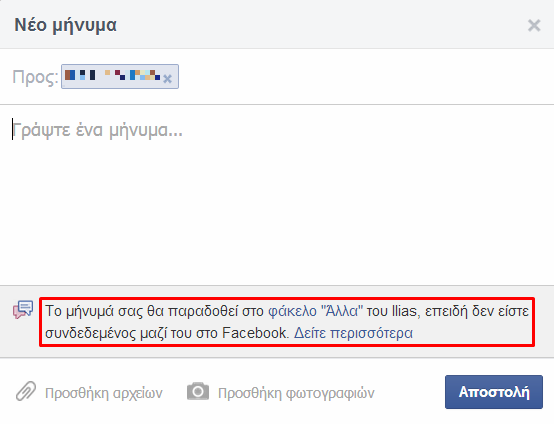Click Προσθήκη φωτογραφιών label
This screenshot has width=554, height=424.
296,393
